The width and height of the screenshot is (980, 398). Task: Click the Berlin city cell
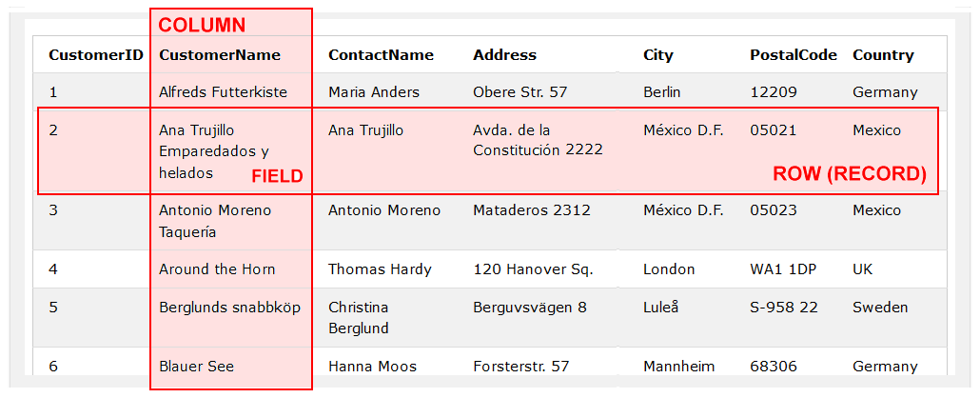[664, 92]
